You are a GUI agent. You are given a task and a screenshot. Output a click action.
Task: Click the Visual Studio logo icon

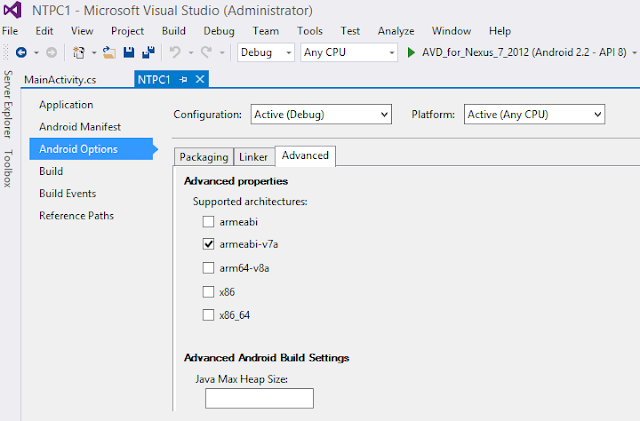[12, 10]
